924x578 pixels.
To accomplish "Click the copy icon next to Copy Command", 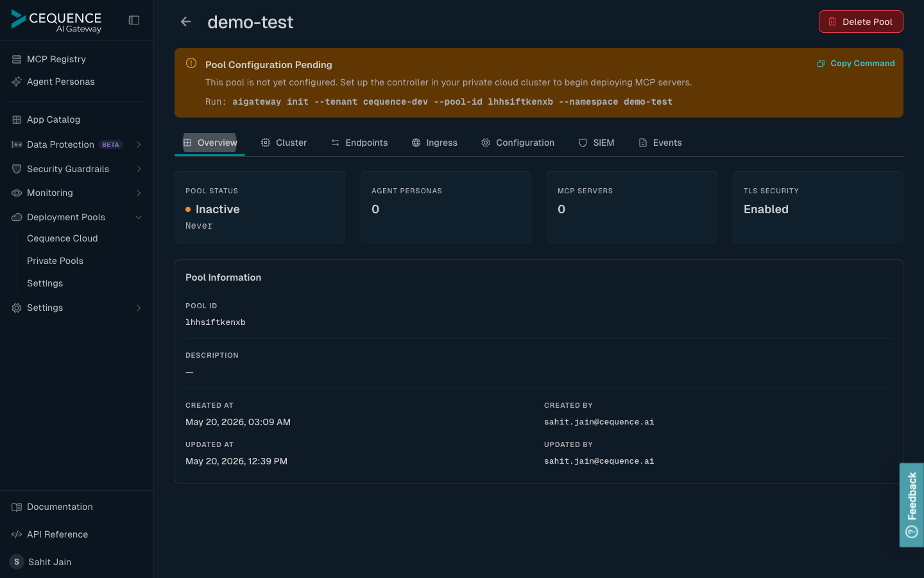I will click(x=821, y=64).
